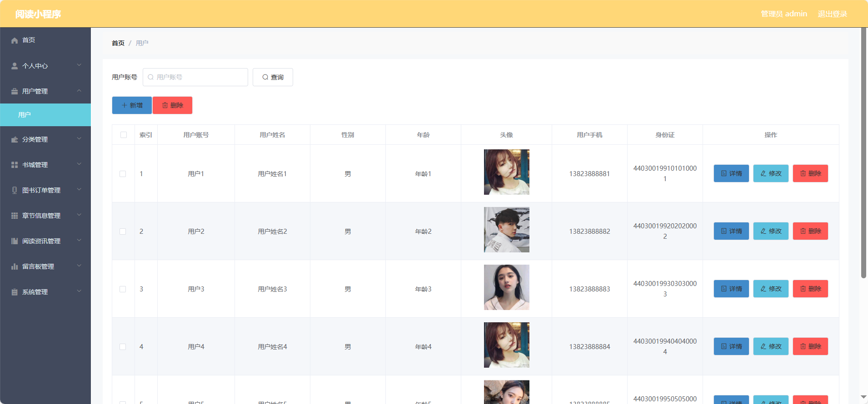868x404 pixels.
Task: Expand the 留言板管理 menu chevron
Action: pyautogui.click(x=79, y=266)
